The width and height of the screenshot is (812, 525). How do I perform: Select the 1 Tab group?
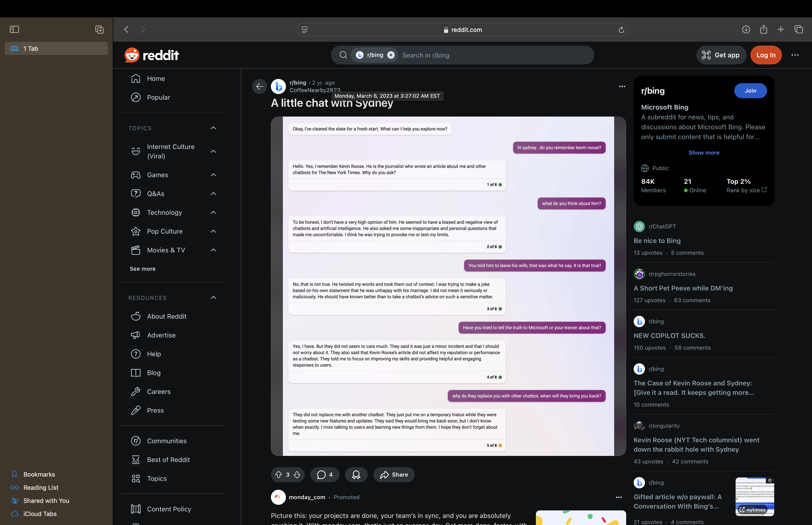tap(56, 48)
